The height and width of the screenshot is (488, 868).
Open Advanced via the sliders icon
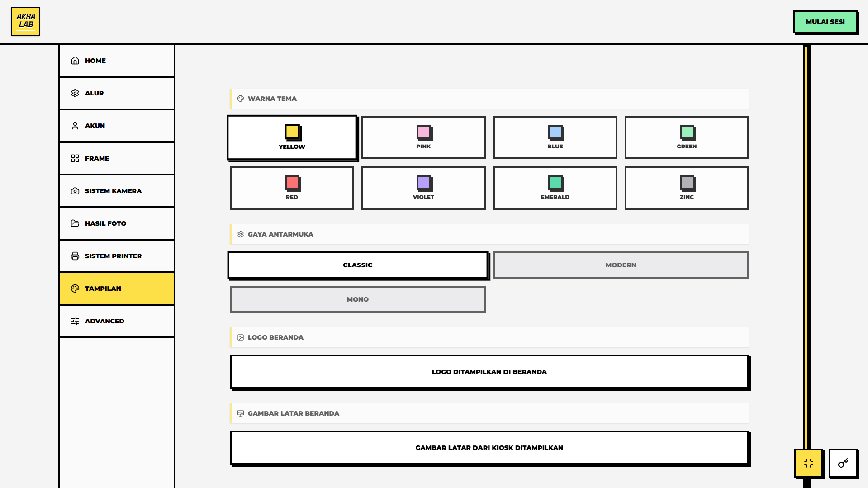tap(75, 321)
